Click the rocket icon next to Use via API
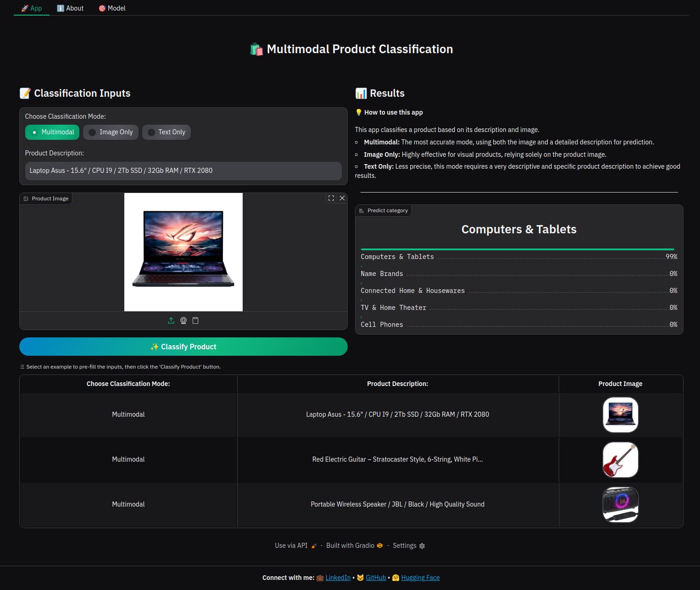This screenshot has width=700, height=590. (314, 545)
